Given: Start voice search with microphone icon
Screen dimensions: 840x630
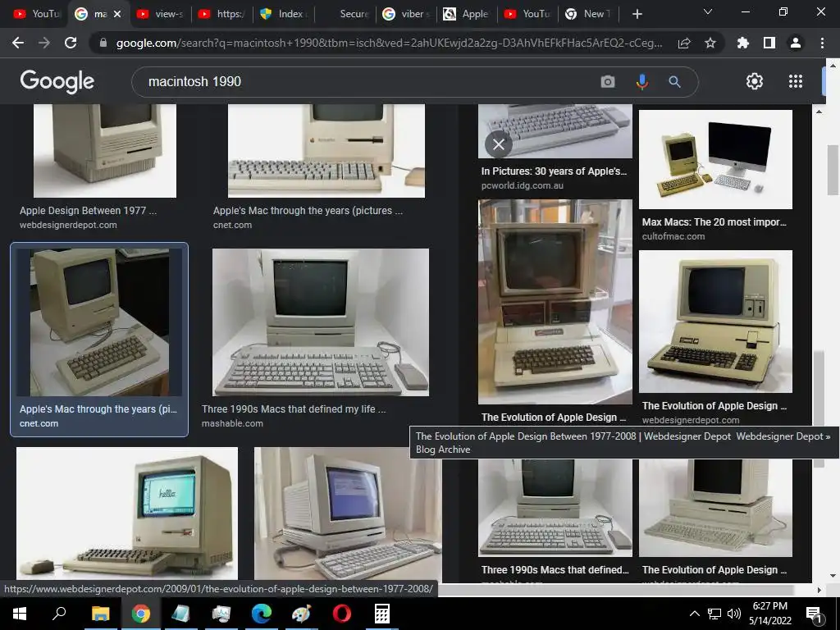Looking at the screenshot, I should tap(641, 82).
